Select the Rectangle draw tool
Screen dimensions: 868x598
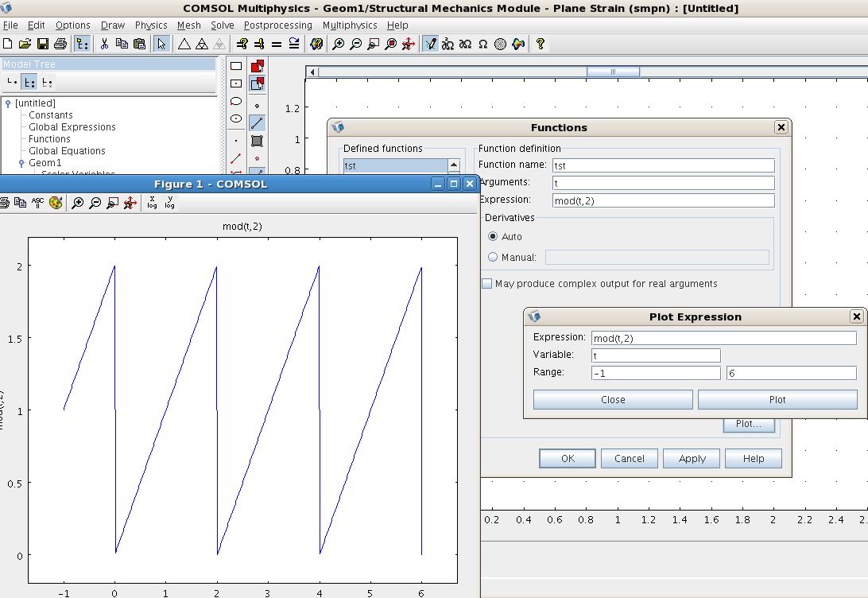coord(236,66)
